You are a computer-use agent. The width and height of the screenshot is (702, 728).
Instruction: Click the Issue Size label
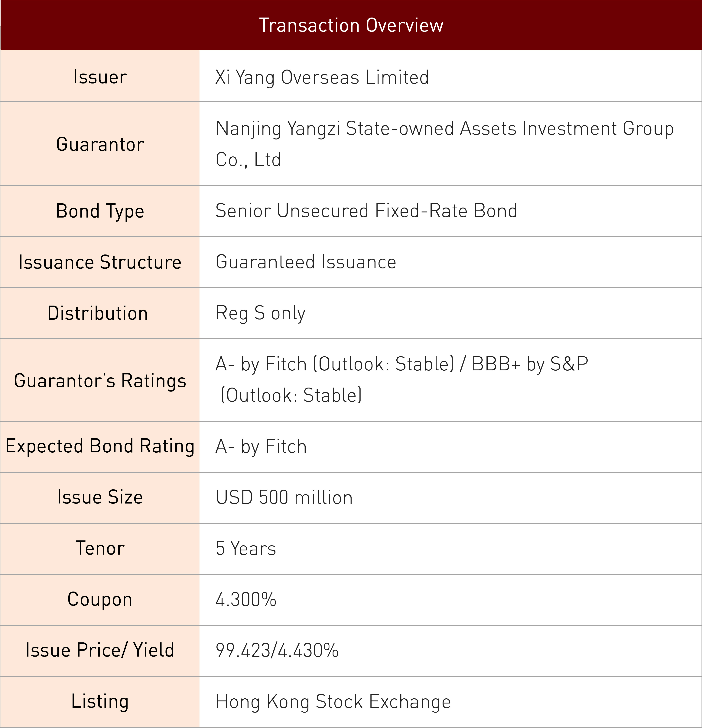pyautogui.click(x=100, y=497)
